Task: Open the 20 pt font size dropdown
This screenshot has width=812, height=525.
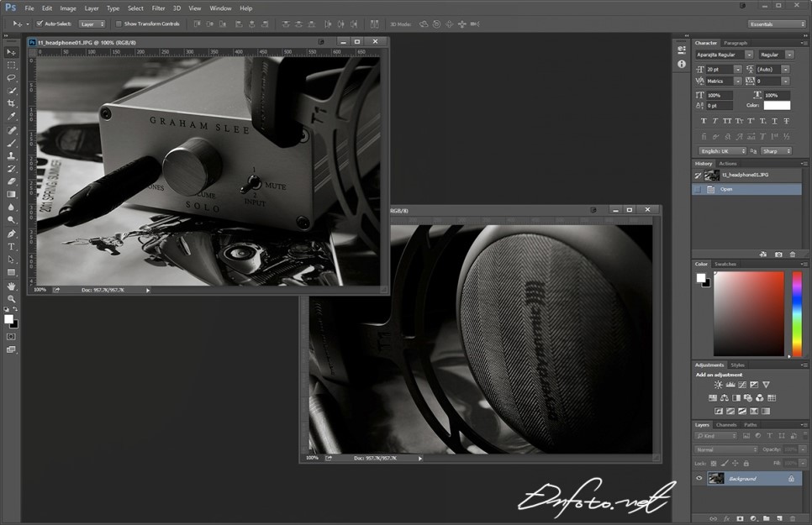Action: [x=737, y=70]
